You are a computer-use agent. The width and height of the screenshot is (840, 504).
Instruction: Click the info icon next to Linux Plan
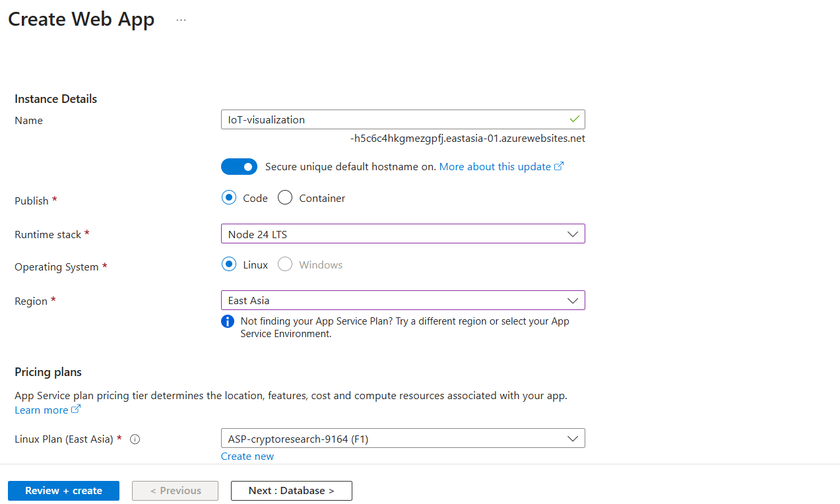pos(135,439)
